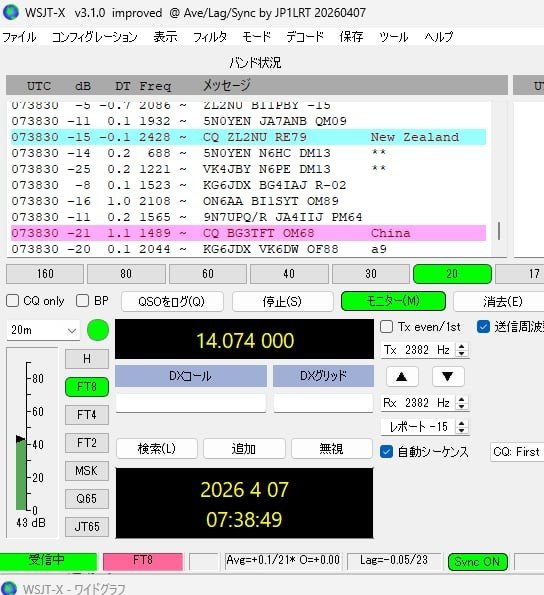Open the モード menu
Image resolution: width=544 pixels, height=595 pixels.
coord(256,37)
